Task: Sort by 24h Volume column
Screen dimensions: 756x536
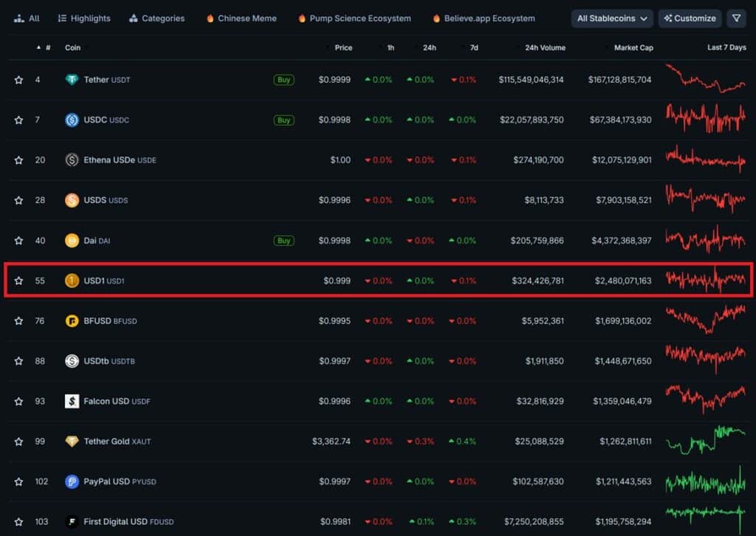Action: (x=544, y=48)
